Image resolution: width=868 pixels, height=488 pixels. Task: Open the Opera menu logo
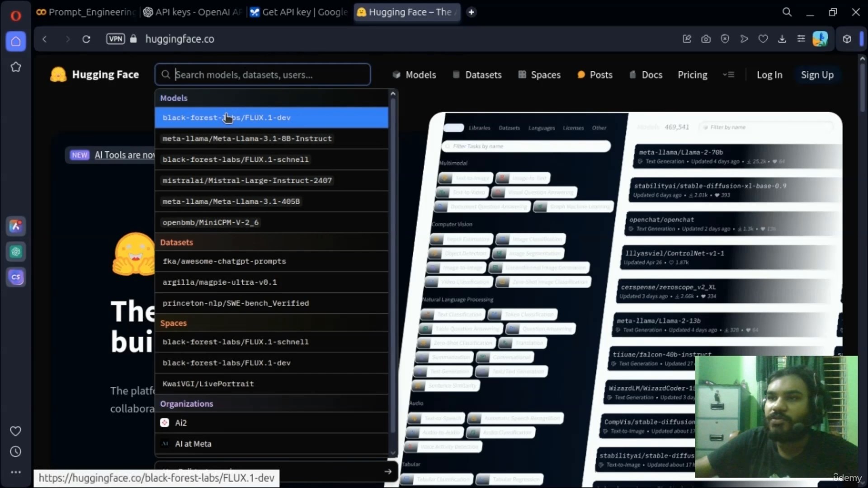coord(15,16)
